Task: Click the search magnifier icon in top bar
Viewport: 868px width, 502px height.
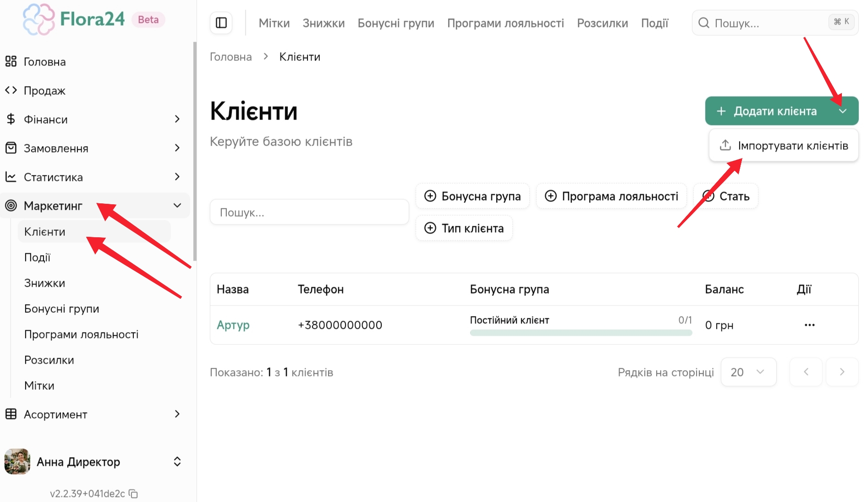Action: pos(703,23)
